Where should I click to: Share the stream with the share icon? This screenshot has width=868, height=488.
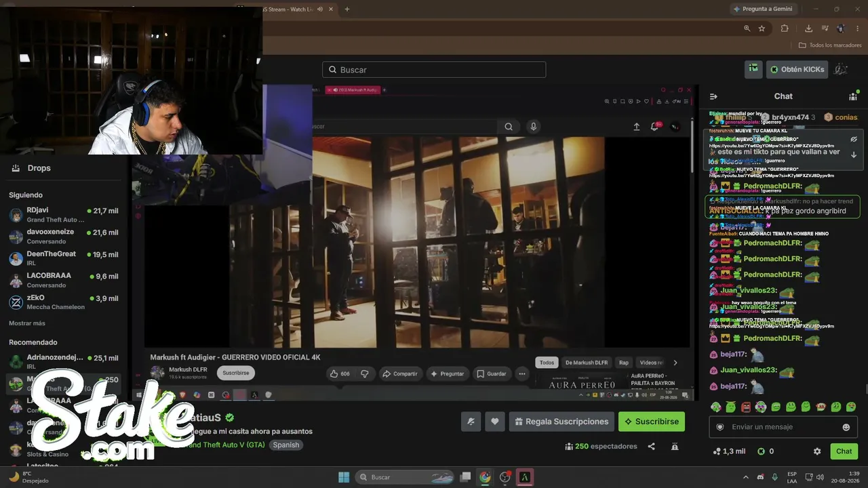(x=652, y=447)
